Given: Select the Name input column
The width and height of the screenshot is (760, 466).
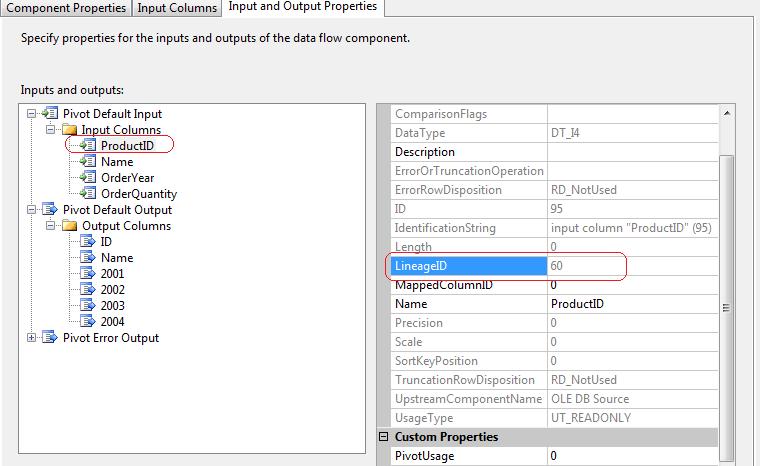Looking at the screenshot, I should pos(117,162).
